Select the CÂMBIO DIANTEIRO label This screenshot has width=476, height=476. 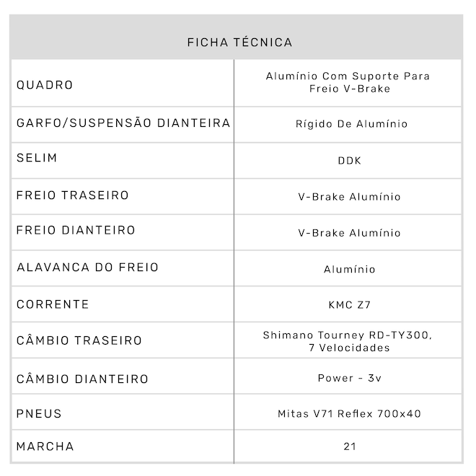[x=82, y=379]
